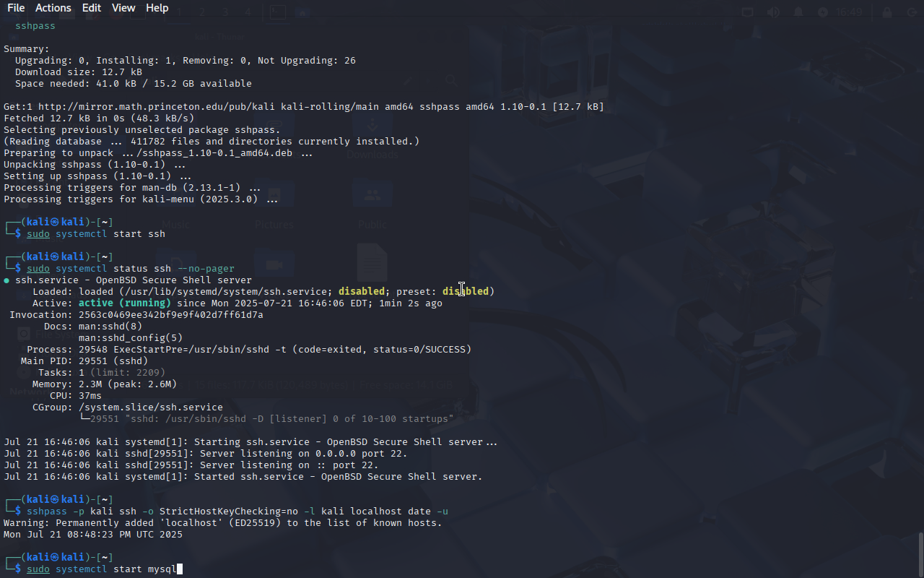Click the 'Started ssh.service' log line

[243, 477]
